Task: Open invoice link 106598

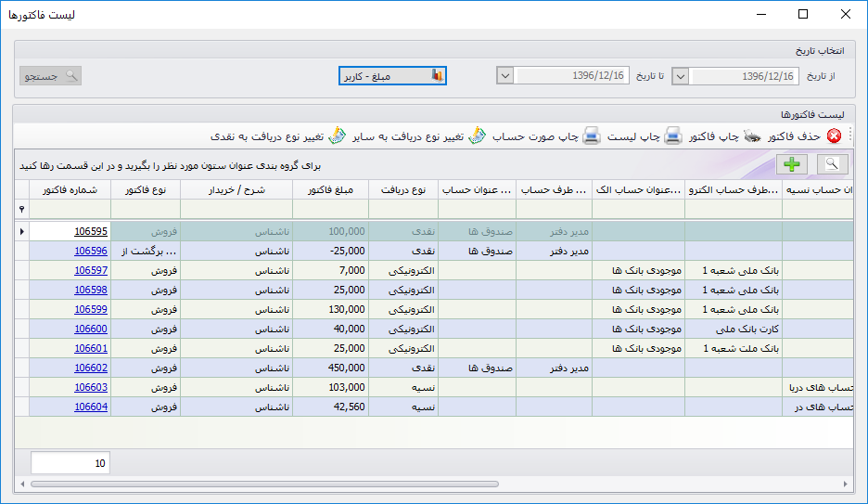Action: 91,290
